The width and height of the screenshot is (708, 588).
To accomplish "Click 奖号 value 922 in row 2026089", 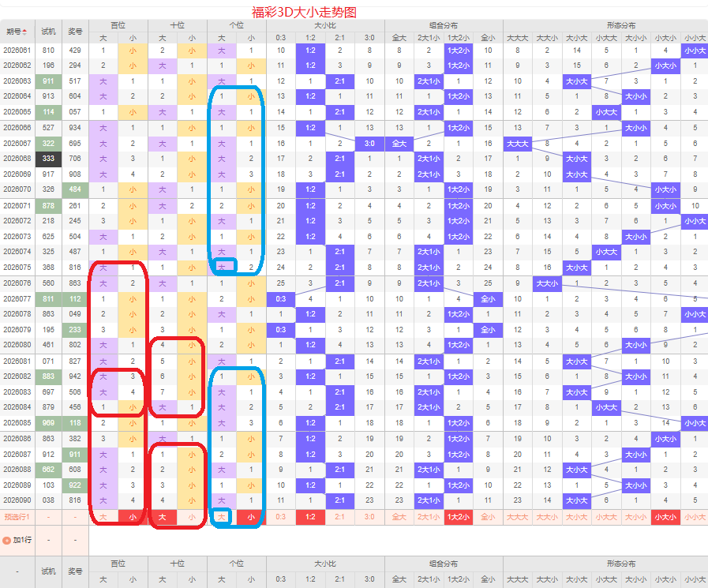I will [75, 485].
